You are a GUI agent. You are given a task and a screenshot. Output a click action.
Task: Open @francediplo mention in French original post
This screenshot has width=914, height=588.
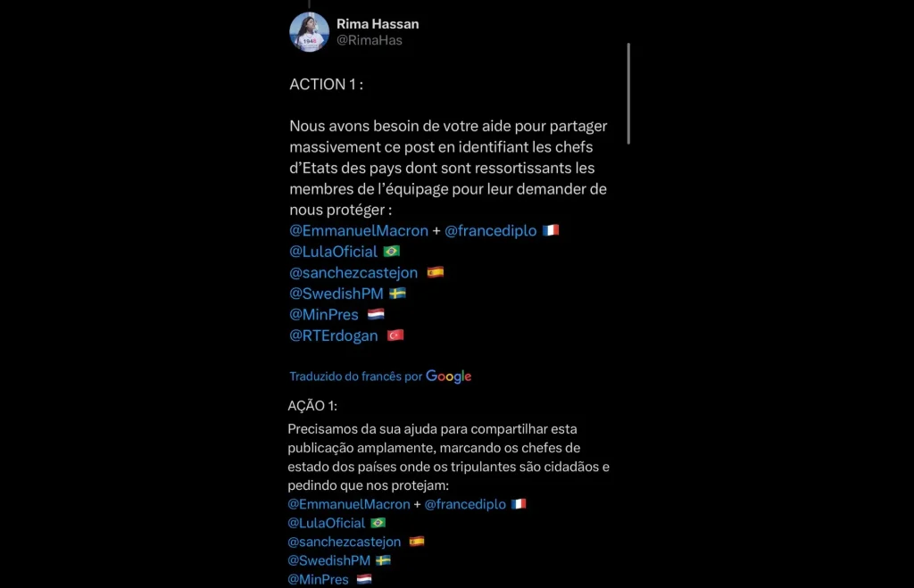(490, 230)
